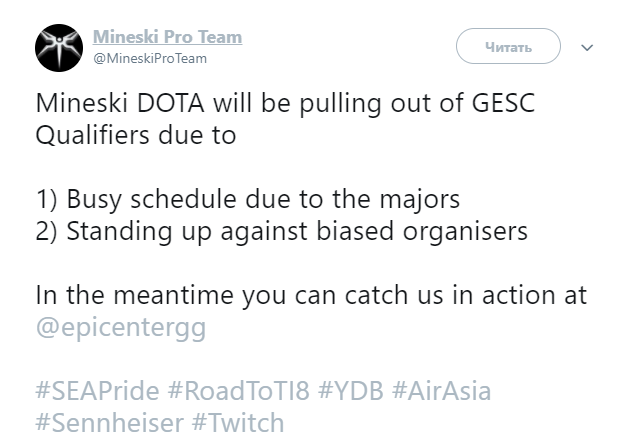This screenshot has width=627, height=447.
Task: Open the #SEAPride hashtag
Action: 97,391
